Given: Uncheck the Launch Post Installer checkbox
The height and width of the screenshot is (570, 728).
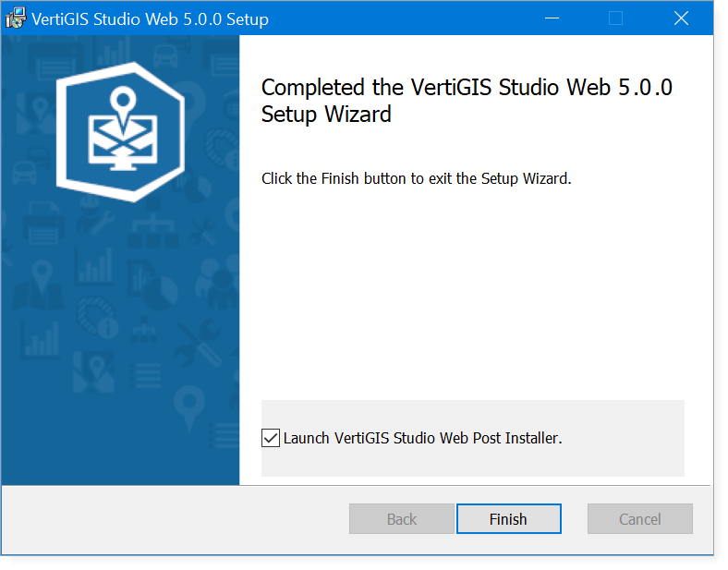Looking at the screenshot, I should [271, 438].
